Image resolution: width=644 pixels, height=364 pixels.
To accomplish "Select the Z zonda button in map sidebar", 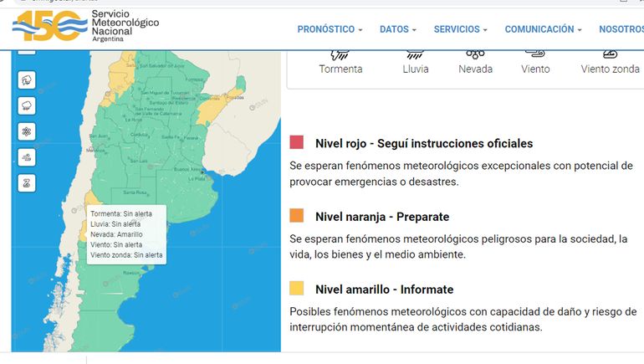I will click(x=27, y=183).
